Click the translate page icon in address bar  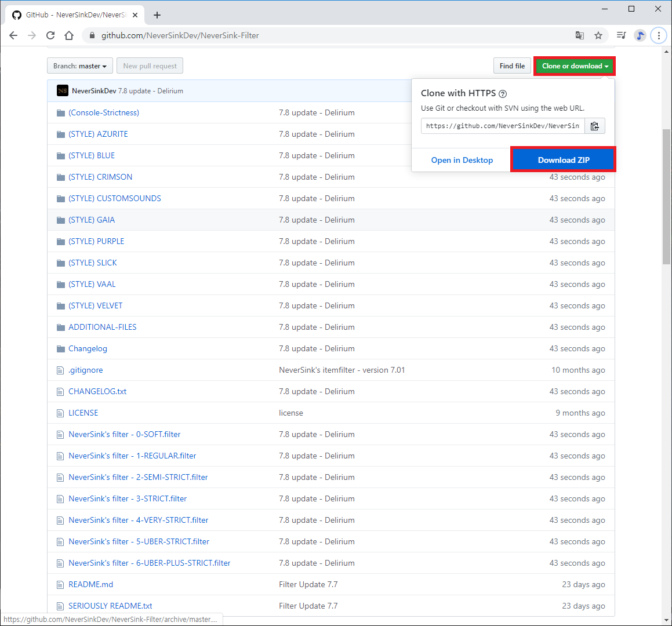point(579,35)
